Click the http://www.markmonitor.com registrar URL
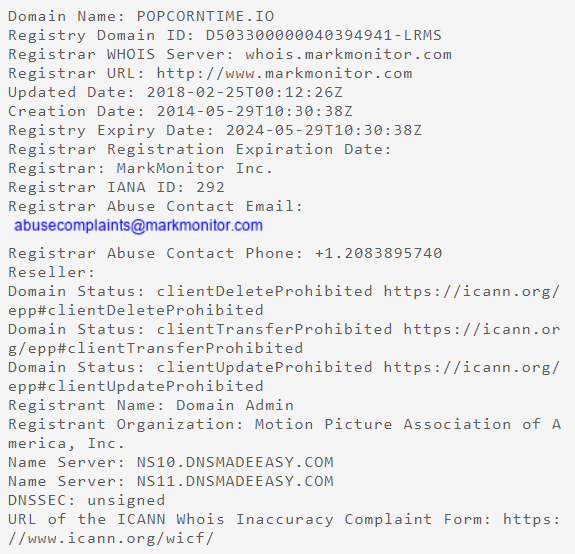The height and width of the screenshot is (554, 575). tap(285, 73)
